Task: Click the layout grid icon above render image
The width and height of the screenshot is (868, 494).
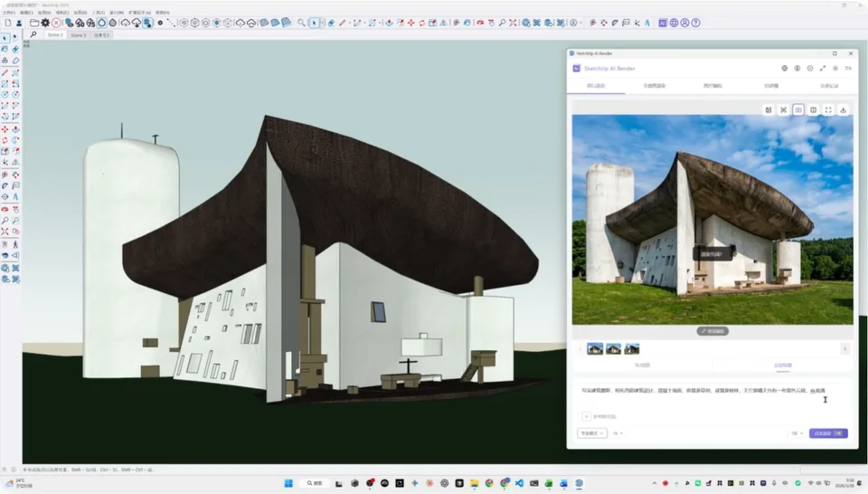Action: (769, 109)
